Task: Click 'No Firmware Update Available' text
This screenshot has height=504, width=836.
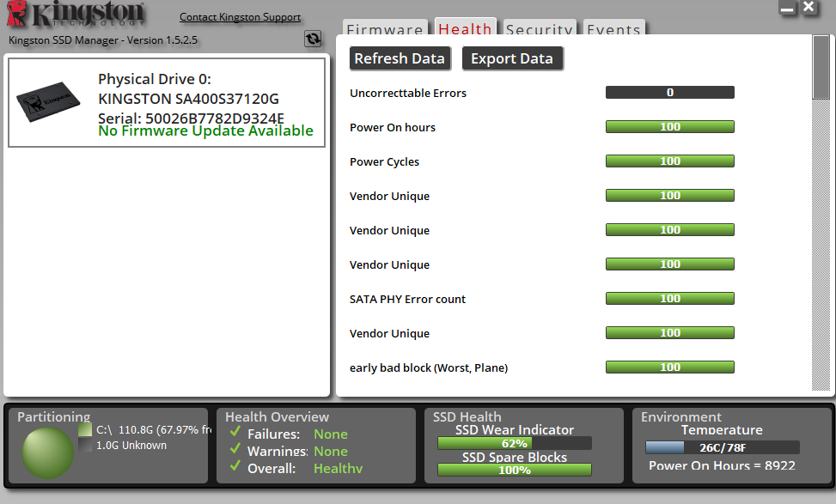Action: pos(206,131)
